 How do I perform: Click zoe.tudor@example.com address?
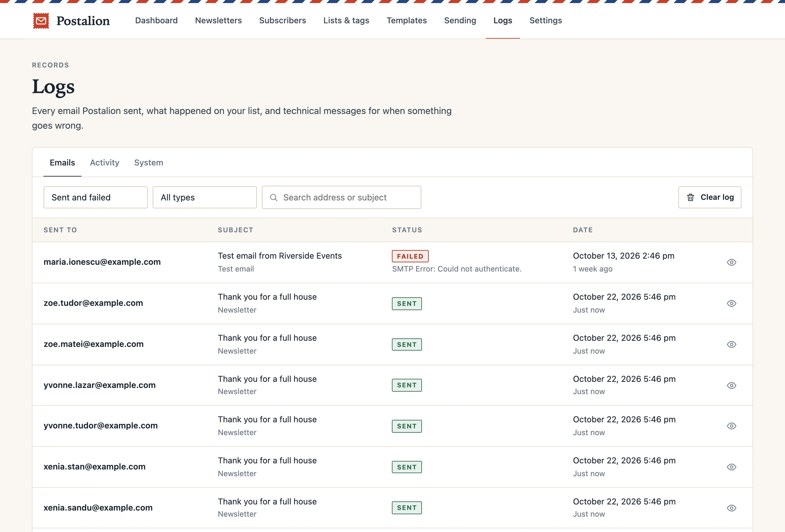93,303
